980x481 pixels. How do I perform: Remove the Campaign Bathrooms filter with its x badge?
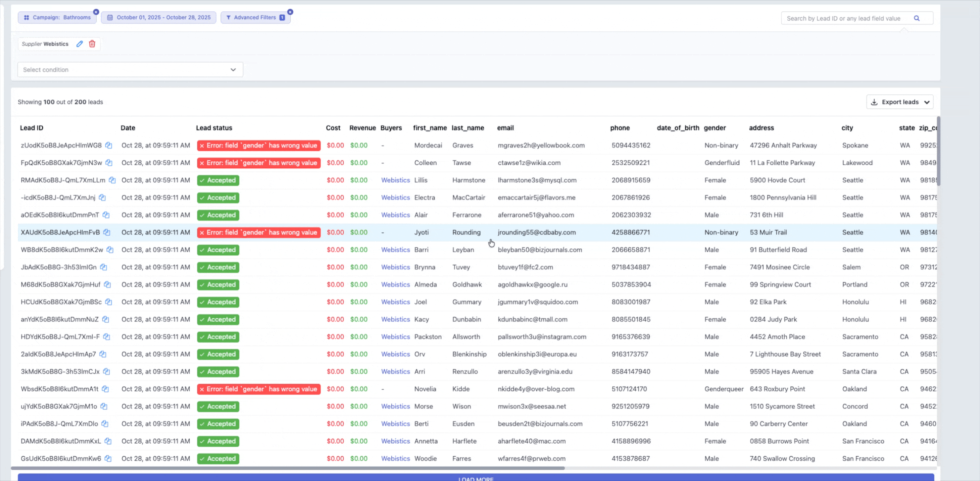96,12
